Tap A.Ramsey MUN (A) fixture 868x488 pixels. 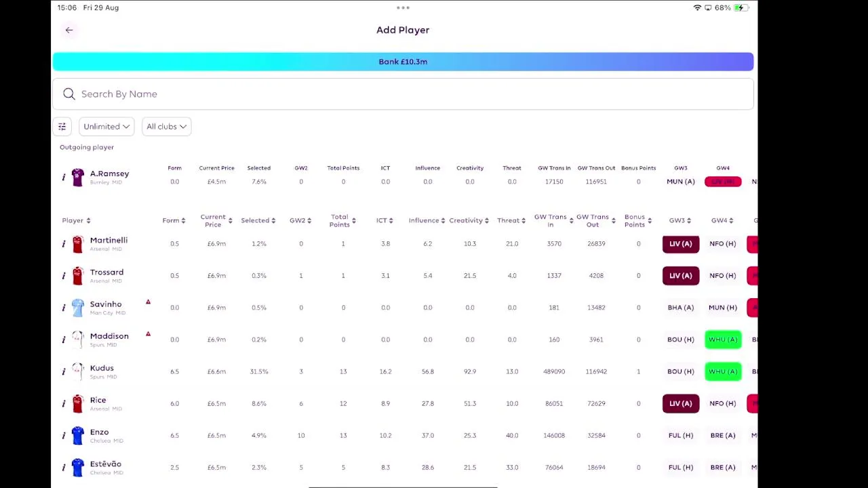(681, 182)
